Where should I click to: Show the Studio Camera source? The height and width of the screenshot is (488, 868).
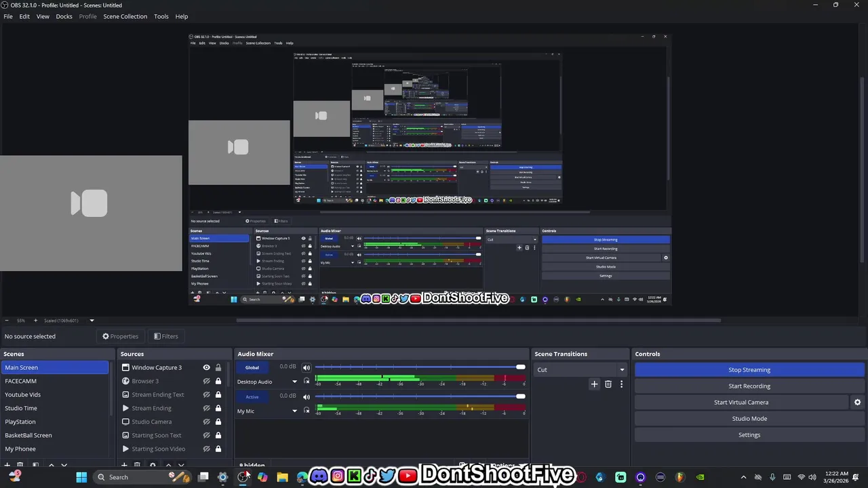click(206, 422)
